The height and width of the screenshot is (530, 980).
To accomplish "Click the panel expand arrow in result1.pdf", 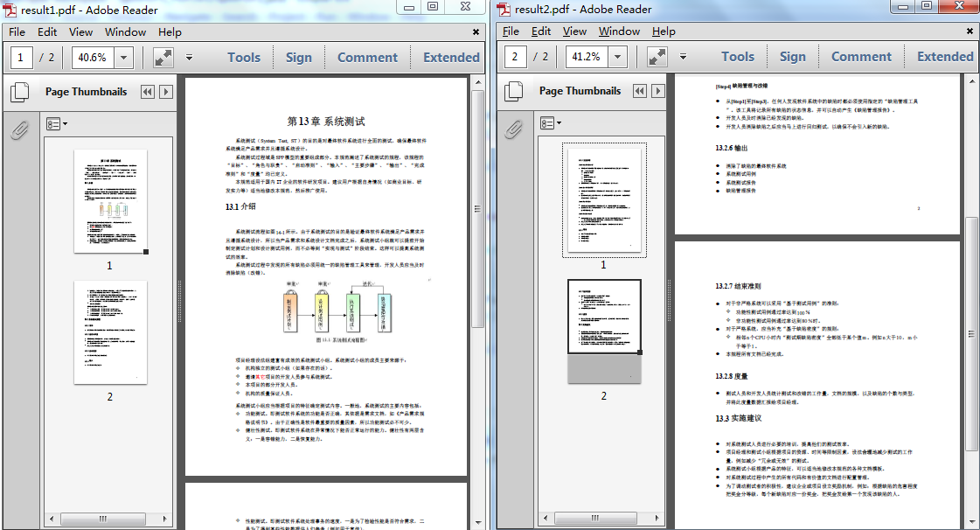I will [x=166, y=92].
